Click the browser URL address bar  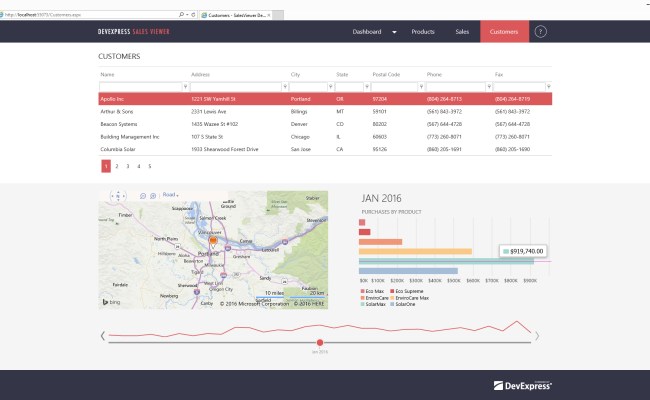tap(89, 15)
